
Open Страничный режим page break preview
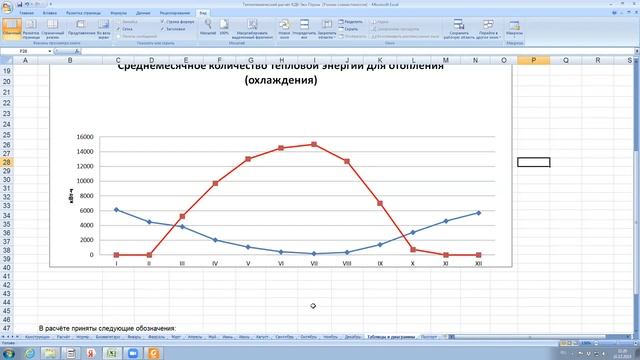(x=52, y=29)
